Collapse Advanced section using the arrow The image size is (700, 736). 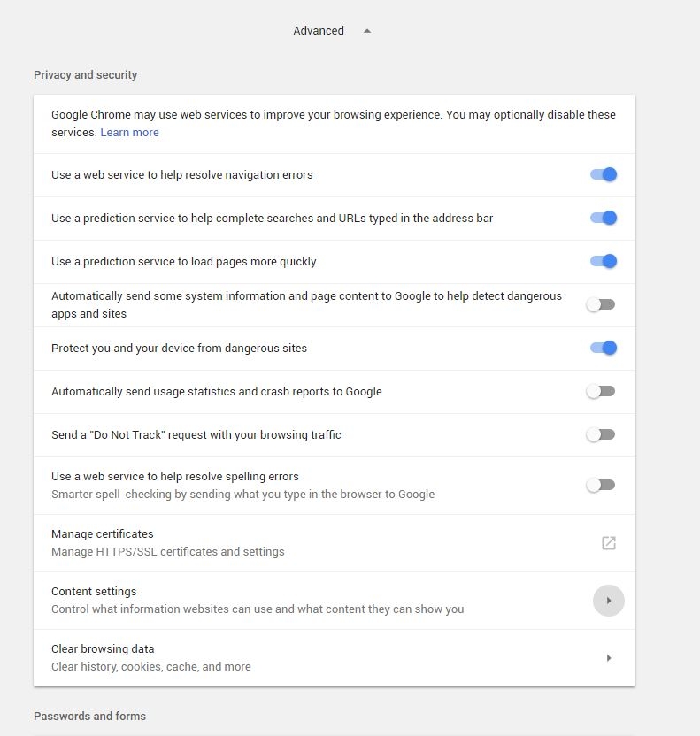(x=367, y=31)
